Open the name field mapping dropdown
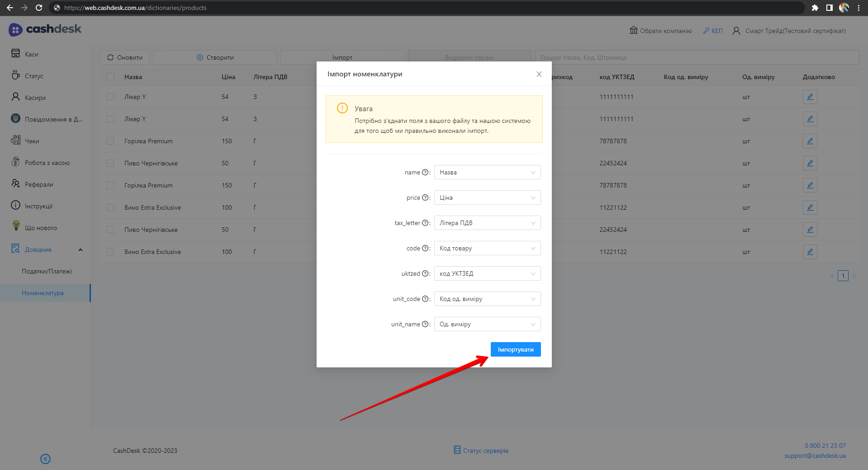Viewport: 868px width, 470px height. 487,172
